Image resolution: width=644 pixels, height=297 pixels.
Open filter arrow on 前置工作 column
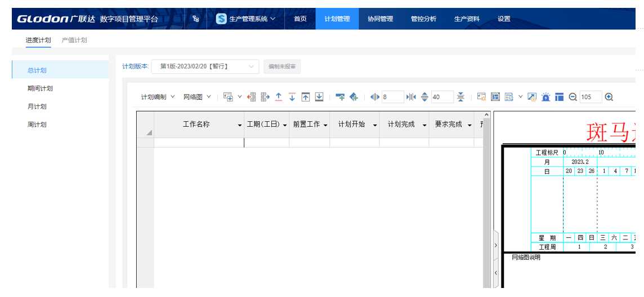pyautogui.click(x=325, y=125)
